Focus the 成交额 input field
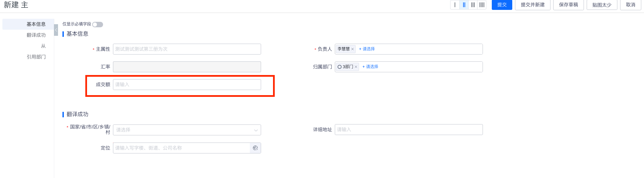The width and height of the screenshot is (644, 178). [x=187, y=85]
